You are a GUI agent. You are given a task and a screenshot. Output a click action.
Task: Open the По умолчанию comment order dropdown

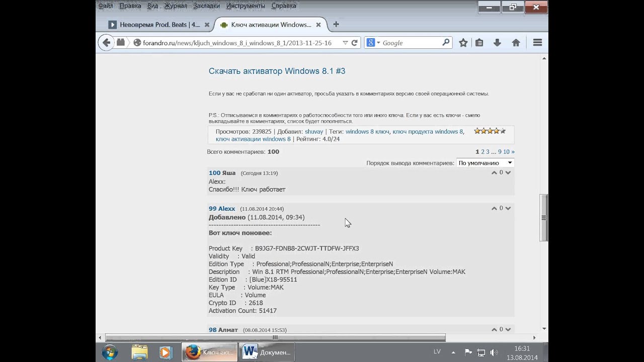pyautogui.click(x=486, y=162)
